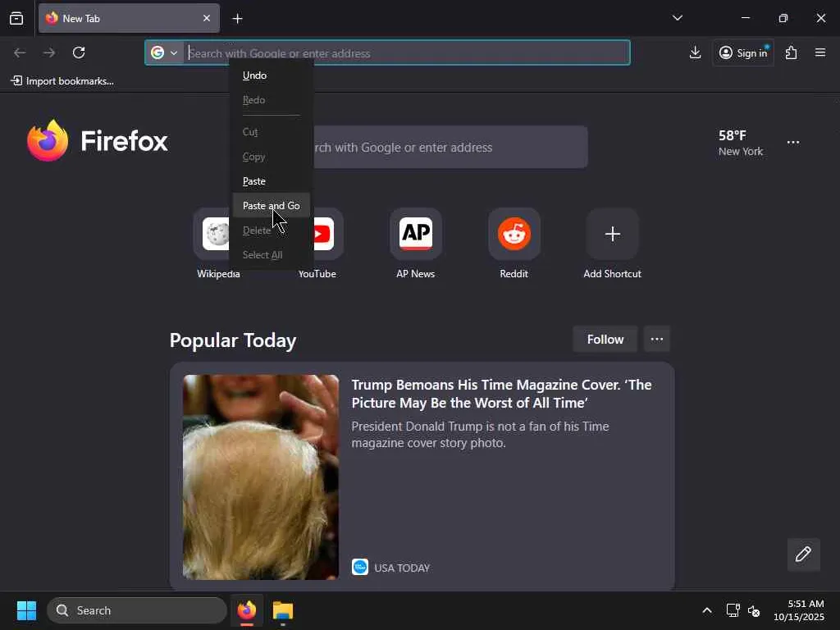Open File Explorer from the taskbar
The height and width of the screenshot is (630, 840).
(283, 610)
